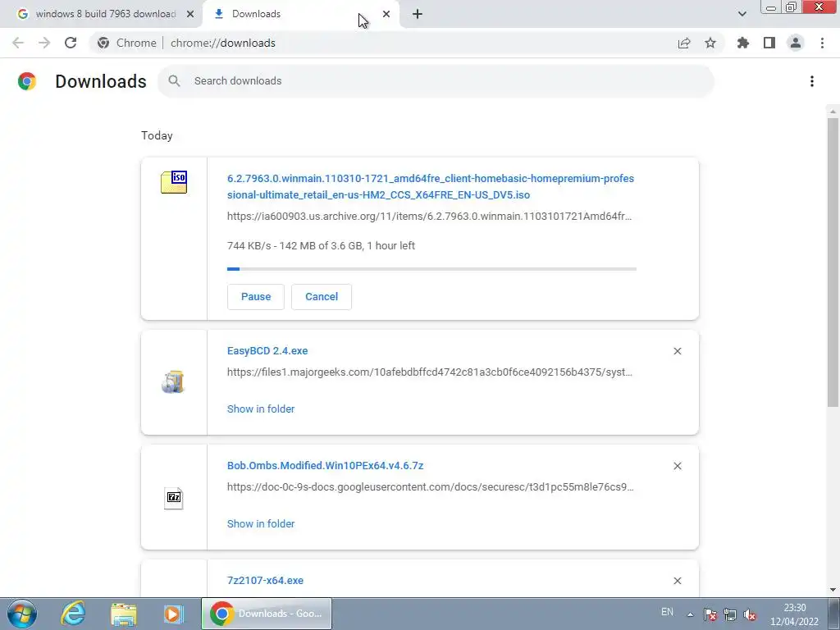Click the page vertical scrollbar thumb
Screen dimensions: 840x630
pos(833,262)
